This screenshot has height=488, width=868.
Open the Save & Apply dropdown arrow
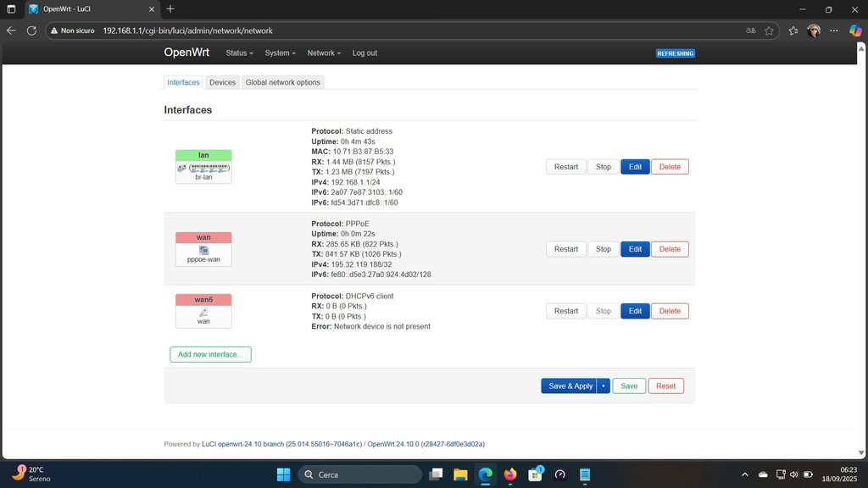604,385
